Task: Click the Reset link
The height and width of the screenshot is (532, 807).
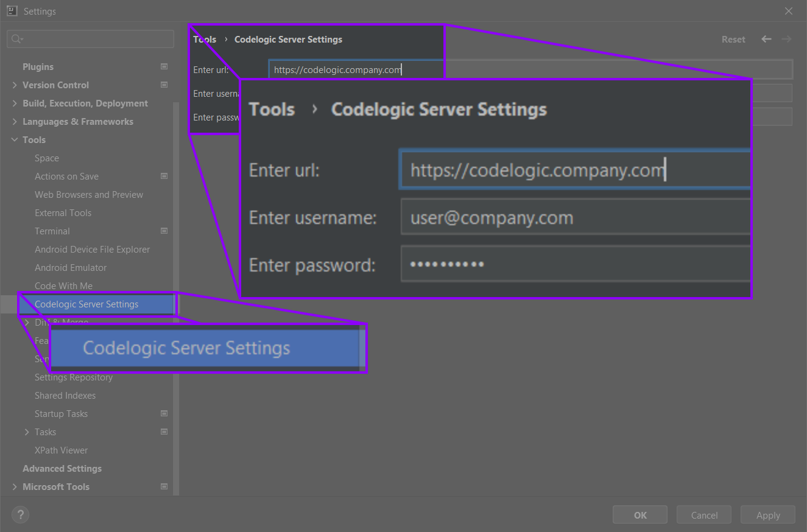Action: [733, 39]
